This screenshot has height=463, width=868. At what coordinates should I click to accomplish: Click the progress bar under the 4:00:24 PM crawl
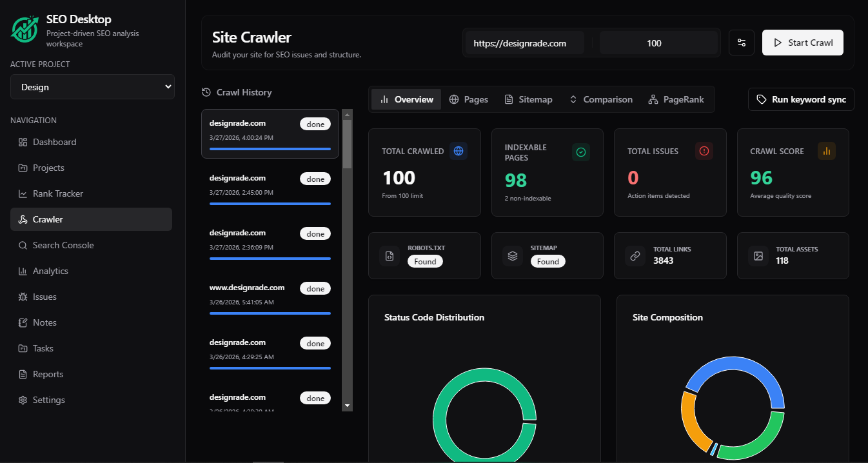[270, 149]
